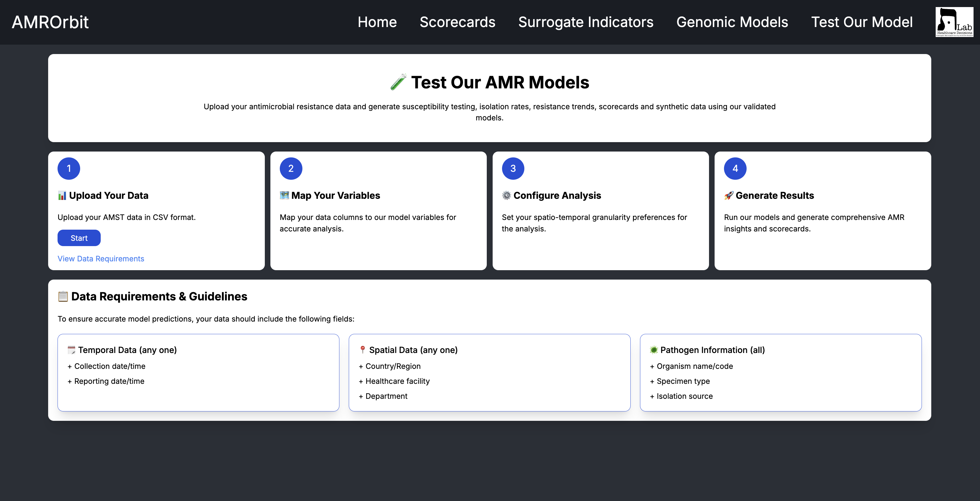Click the Configure Analysis heading
This screenshot has height=501, width=980.
(x=557, y=196)
